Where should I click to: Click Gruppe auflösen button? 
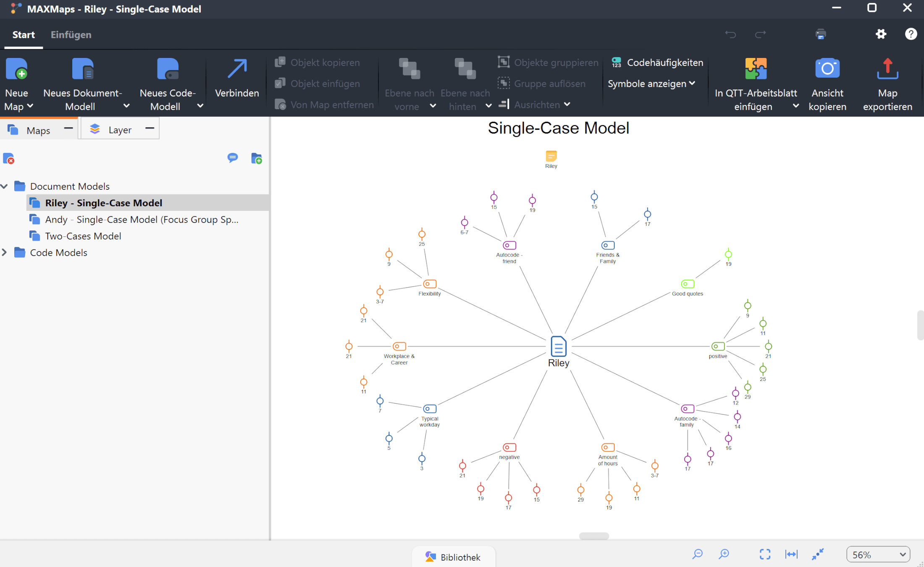pos(542,84)
